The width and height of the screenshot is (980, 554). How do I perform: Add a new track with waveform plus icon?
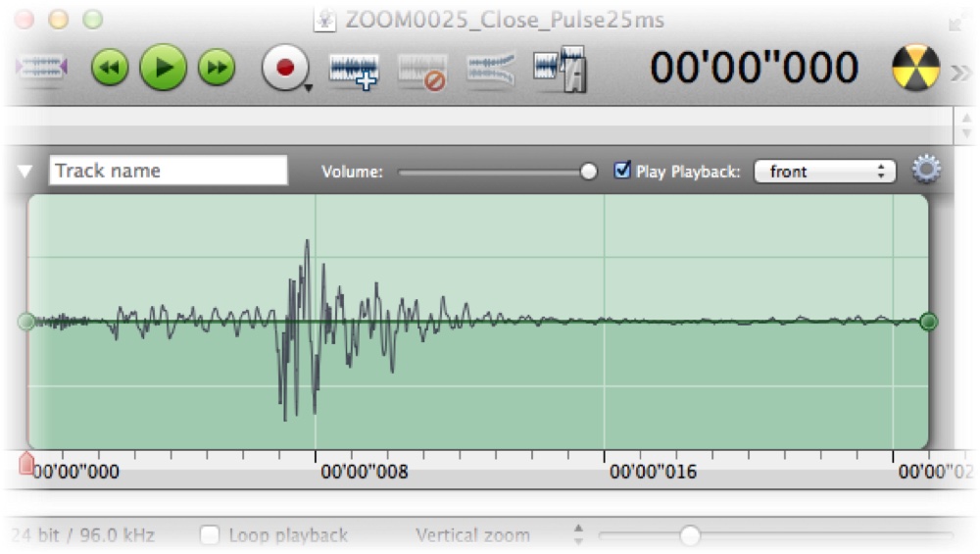pyautogui.click(x=355, y=72)
